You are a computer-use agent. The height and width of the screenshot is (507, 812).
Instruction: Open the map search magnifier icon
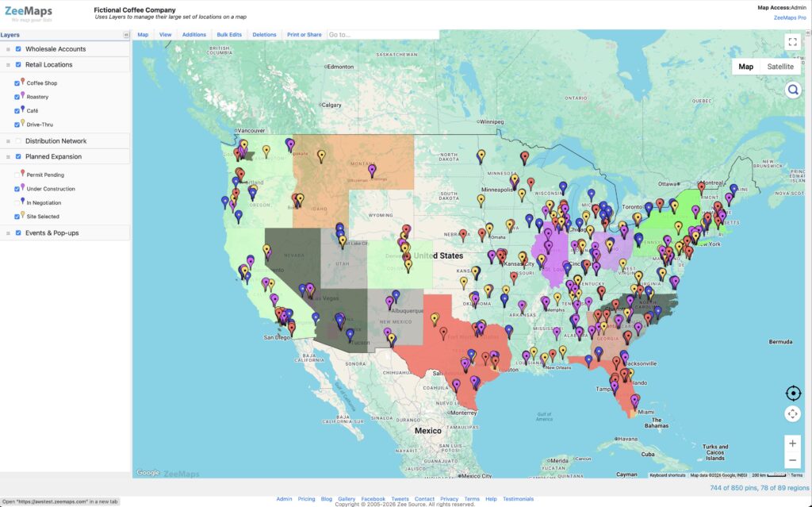(792, 89)
